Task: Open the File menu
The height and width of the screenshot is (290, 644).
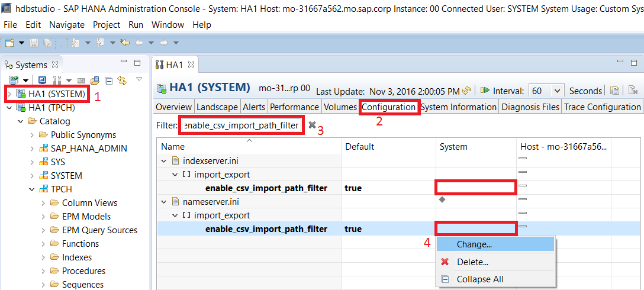Action: click(10, 25)
